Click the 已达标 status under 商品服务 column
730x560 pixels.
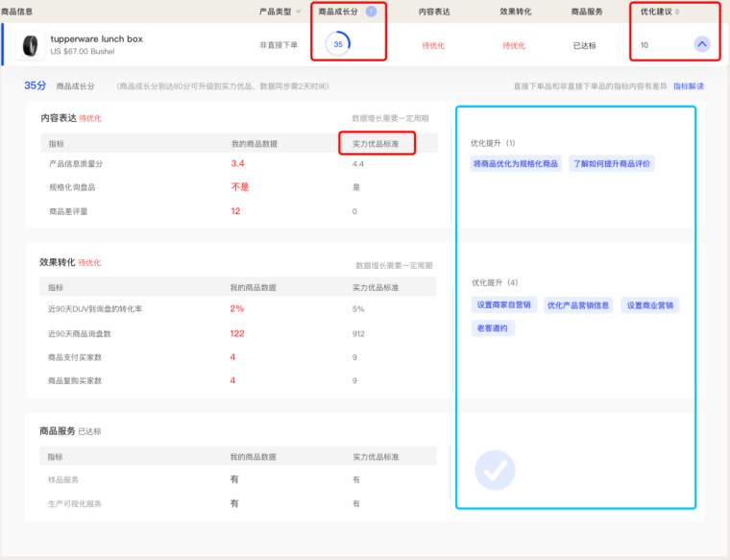(585, 45)
